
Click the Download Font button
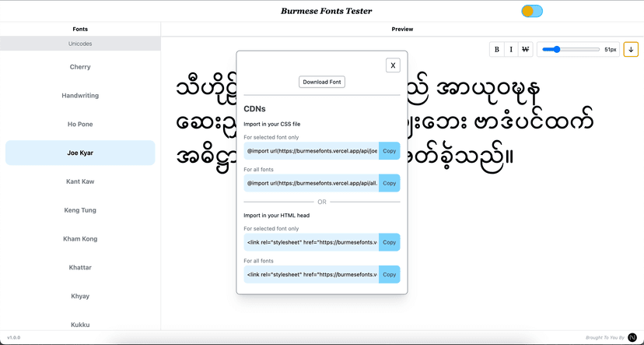click(x=322, y=82)
